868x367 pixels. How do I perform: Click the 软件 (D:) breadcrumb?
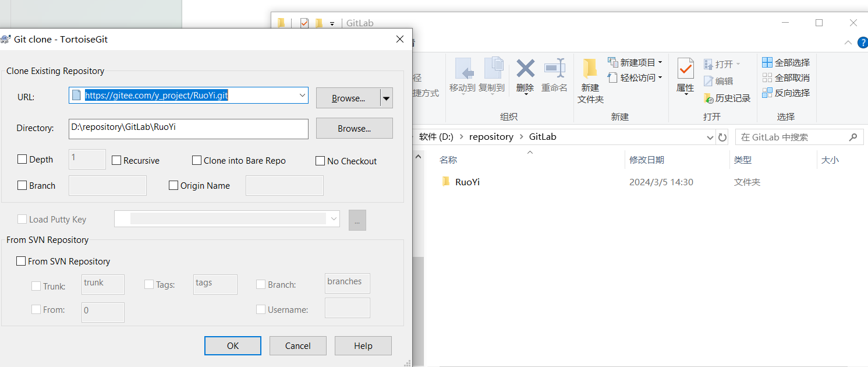(x=436, y=137)
